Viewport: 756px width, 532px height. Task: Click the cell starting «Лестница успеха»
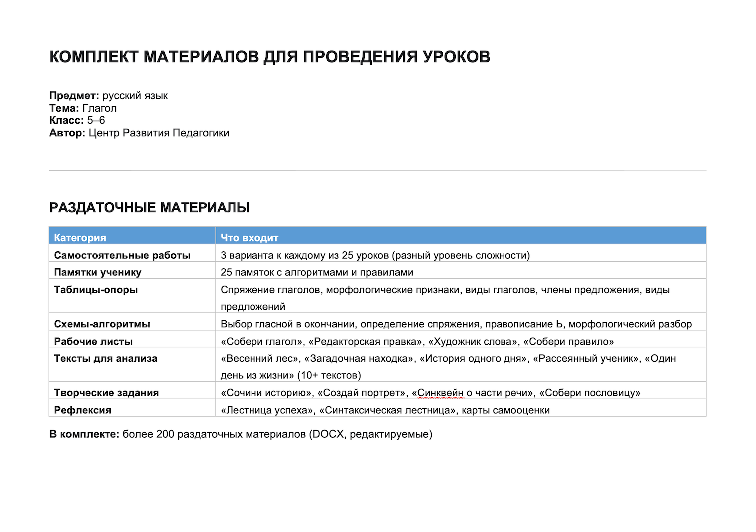tap(461, 408)
